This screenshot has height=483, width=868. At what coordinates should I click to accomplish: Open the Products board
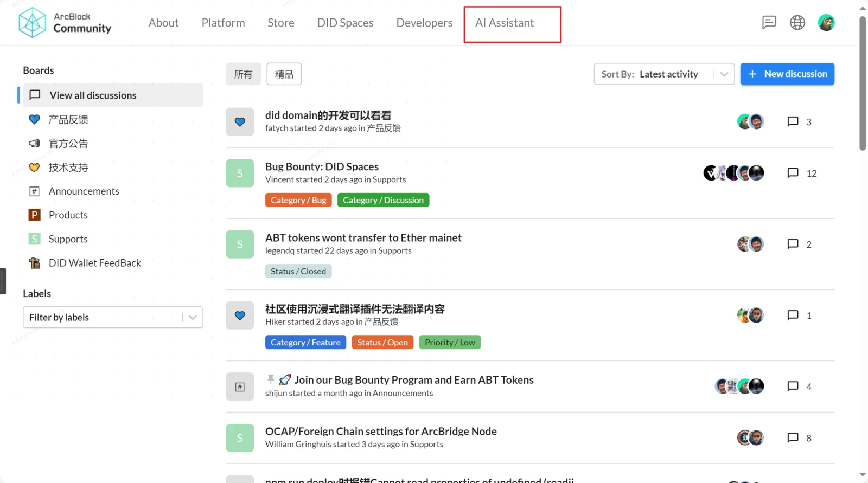[68, 215]
